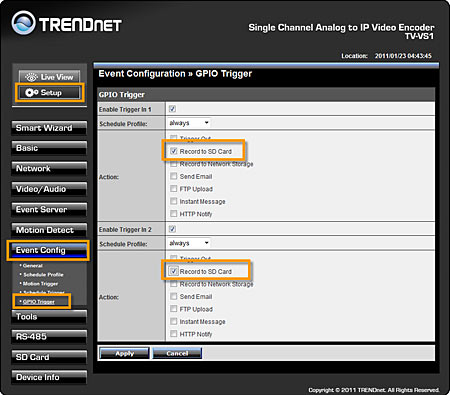Enable Trigger 2 Instant Message action
The height and width of the screenshot is (395, 450).
(x=173, y=321)
